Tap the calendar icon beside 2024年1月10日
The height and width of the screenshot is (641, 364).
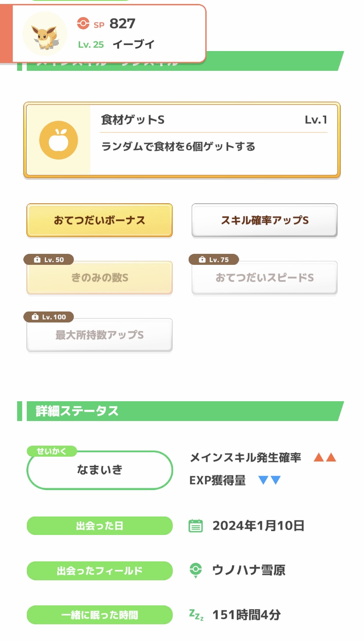click(x=196, y=526)
